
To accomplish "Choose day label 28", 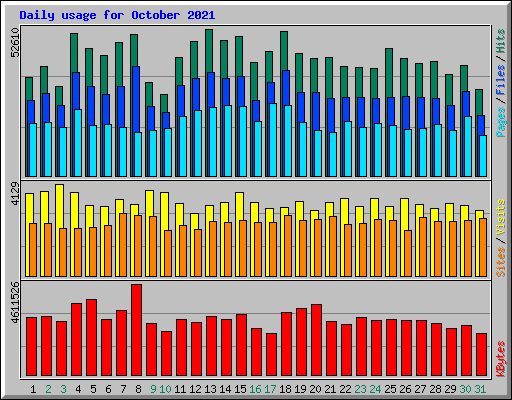I will tap(435, 389).
